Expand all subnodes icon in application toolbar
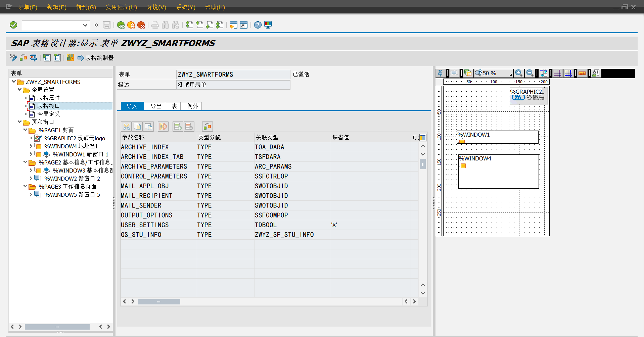The image size is (644, 337). [47, 58]
